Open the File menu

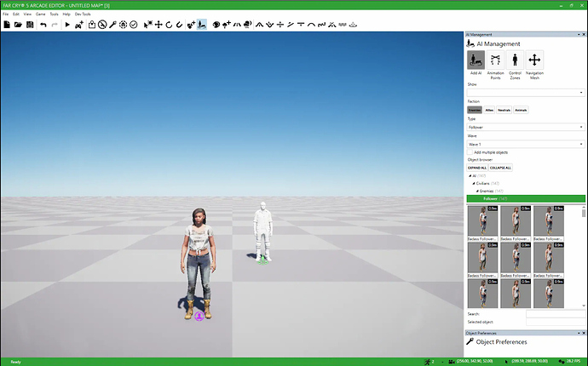click(x=6, y=14)
